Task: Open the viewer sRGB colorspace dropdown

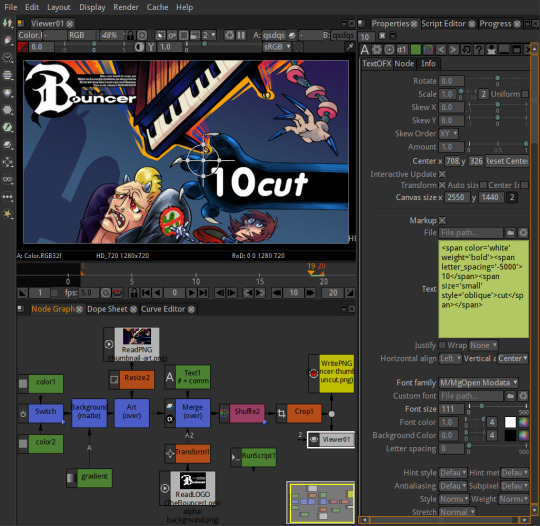Action: [x=277, y=47]
